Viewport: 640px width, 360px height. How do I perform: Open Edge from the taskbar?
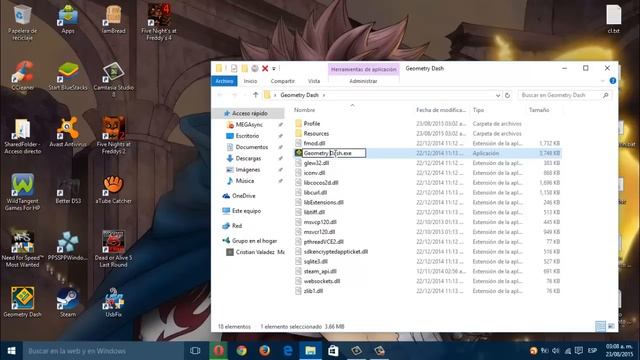tap(288, 351)
